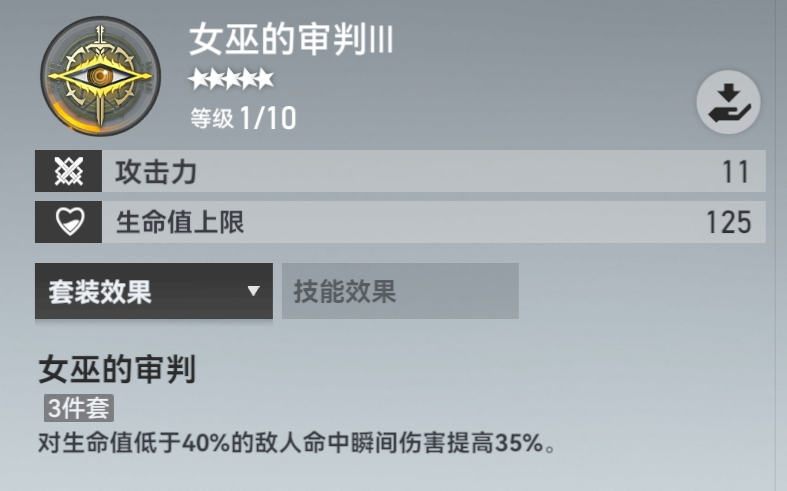Click the item title 女巫的审判III
The image size is (787, 491).
pos(291,40)
